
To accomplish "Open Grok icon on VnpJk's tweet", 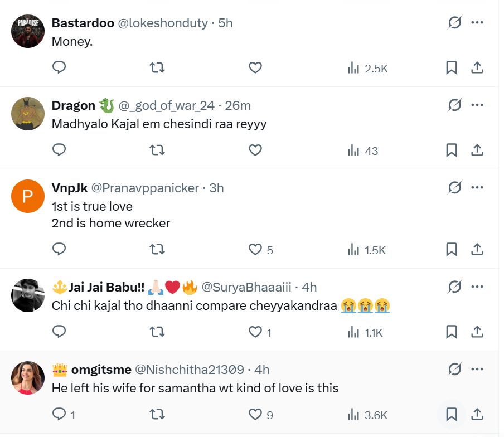I will [455, 187].
